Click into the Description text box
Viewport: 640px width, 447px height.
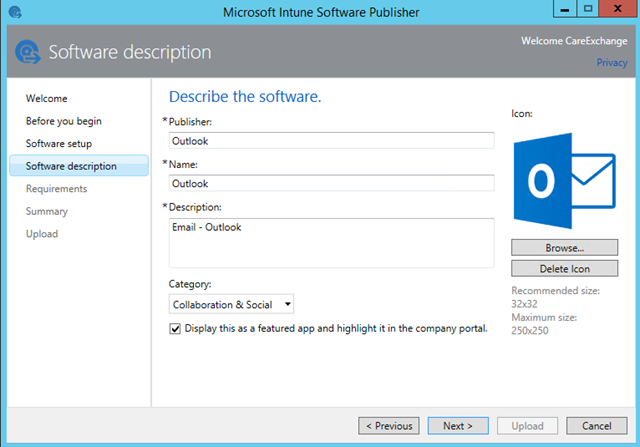331,243
